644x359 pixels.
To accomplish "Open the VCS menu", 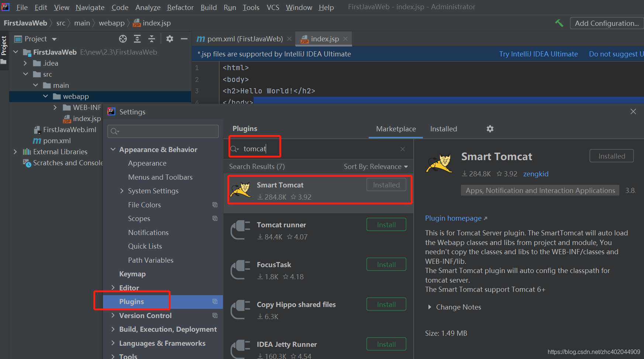I will coord(273,7).
